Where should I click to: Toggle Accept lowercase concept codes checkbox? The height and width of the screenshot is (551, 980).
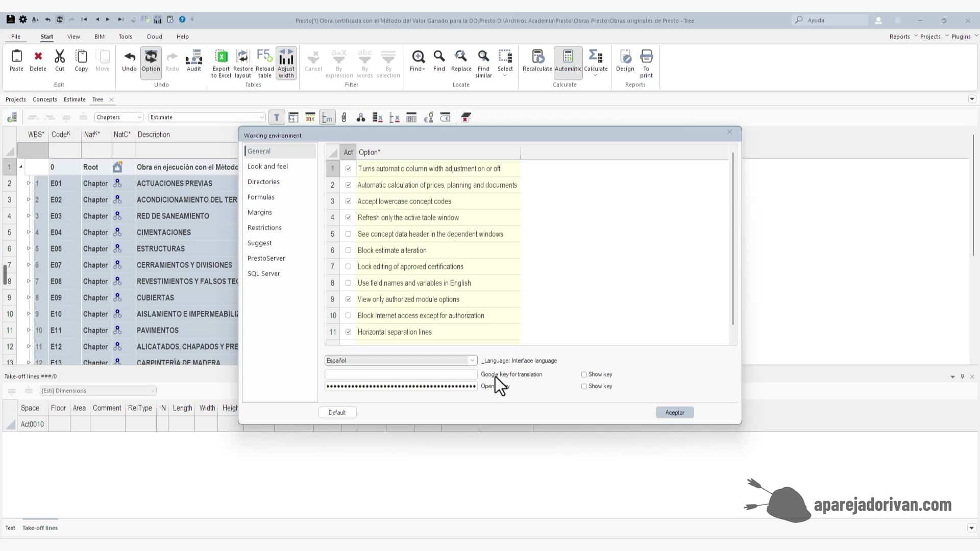(348, 201)
